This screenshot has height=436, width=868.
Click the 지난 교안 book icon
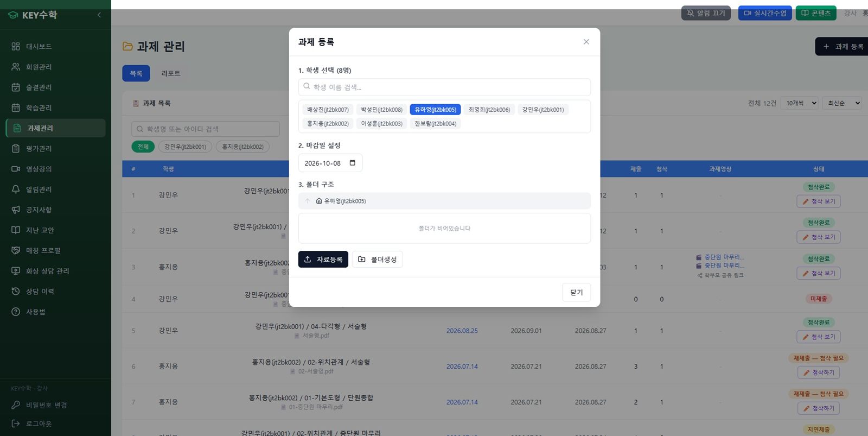click(16, 230)
